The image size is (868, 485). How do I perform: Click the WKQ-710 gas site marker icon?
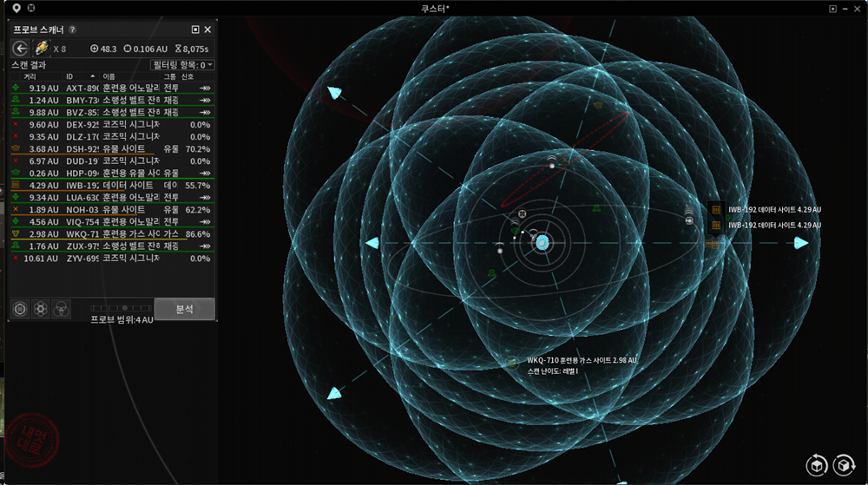pyautogui.click(x=512, y=363)
